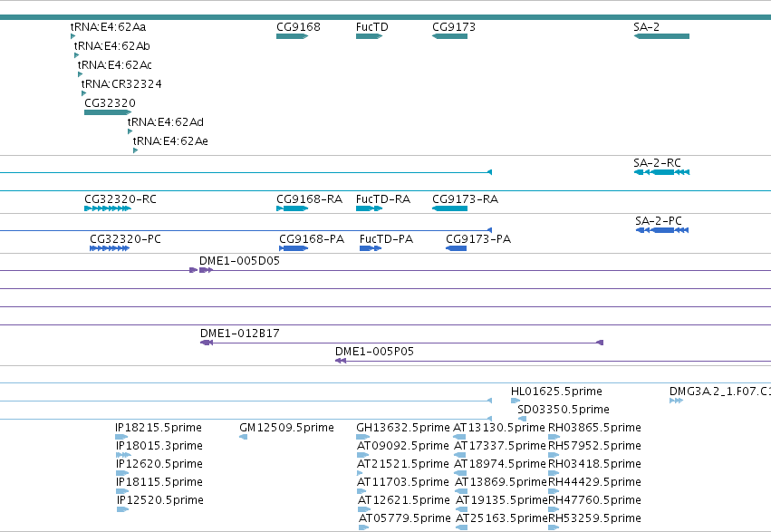
Task: Click RH44429.5prime EST label
Action: coord(595,482)
